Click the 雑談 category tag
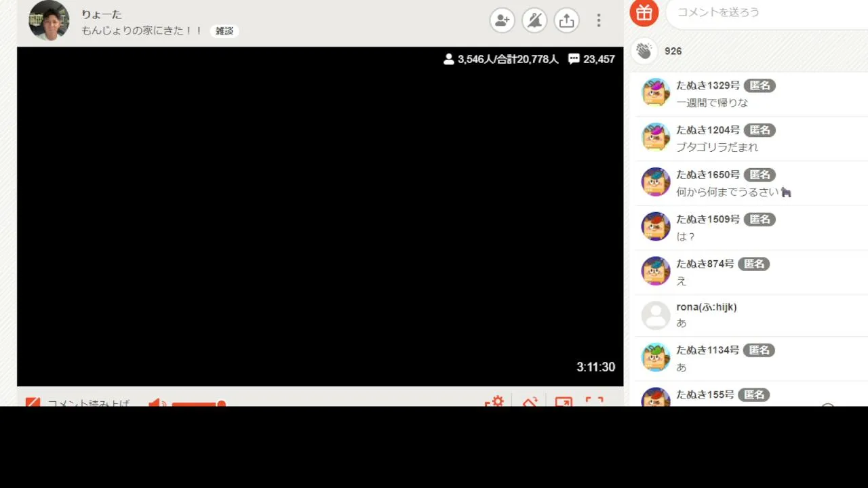This screenshot has height=488, width=868. pyautogui.click(x=224, y=30)
